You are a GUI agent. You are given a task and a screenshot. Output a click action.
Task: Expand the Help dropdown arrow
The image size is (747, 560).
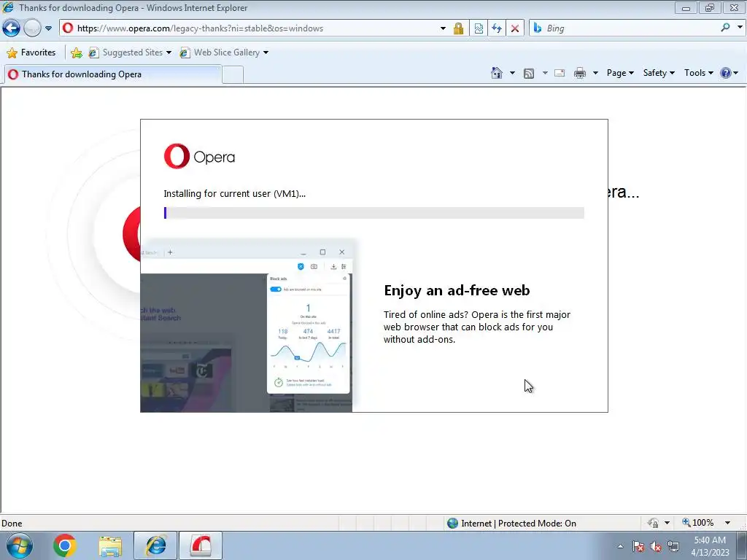(736, 73)
